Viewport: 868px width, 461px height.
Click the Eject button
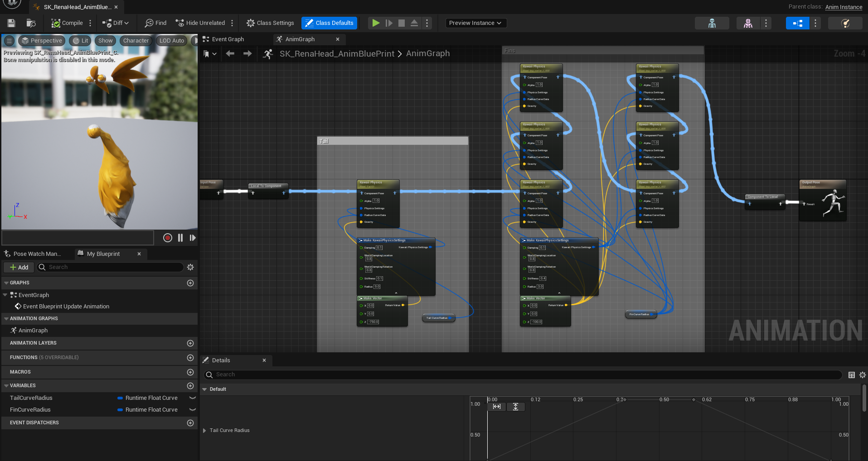pos(414,23)
